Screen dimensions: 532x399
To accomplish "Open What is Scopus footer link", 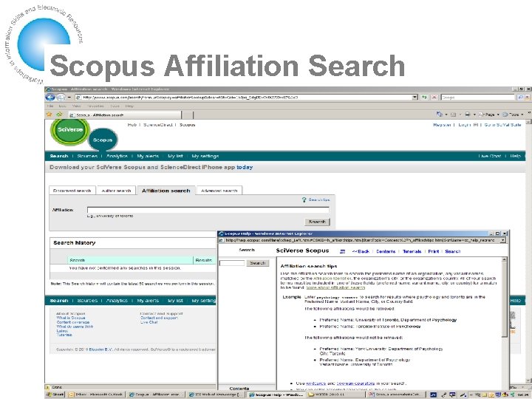I will point(71,318).
